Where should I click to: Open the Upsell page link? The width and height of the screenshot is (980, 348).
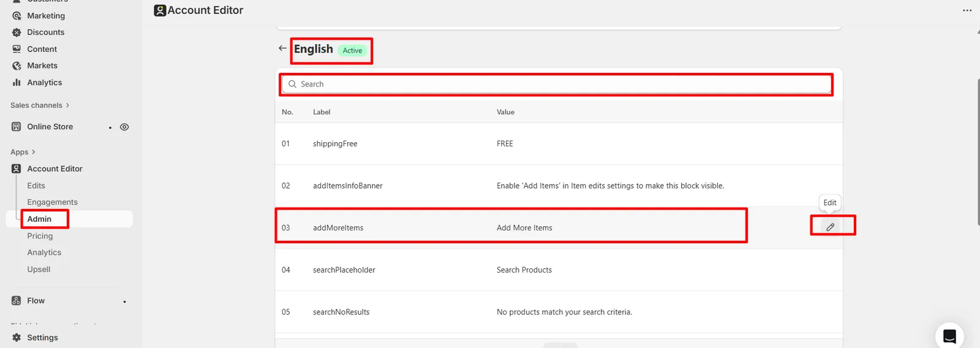coord(39,270)
